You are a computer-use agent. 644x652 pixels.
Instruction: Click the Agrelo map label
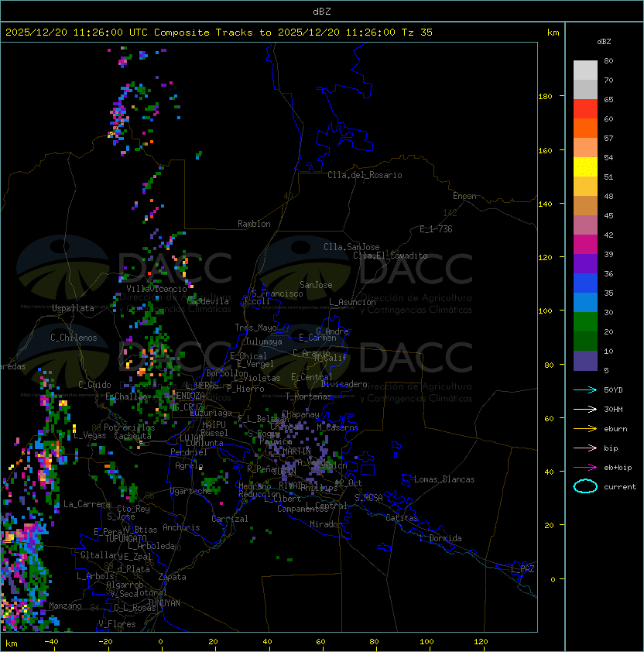tap(189, 465)
